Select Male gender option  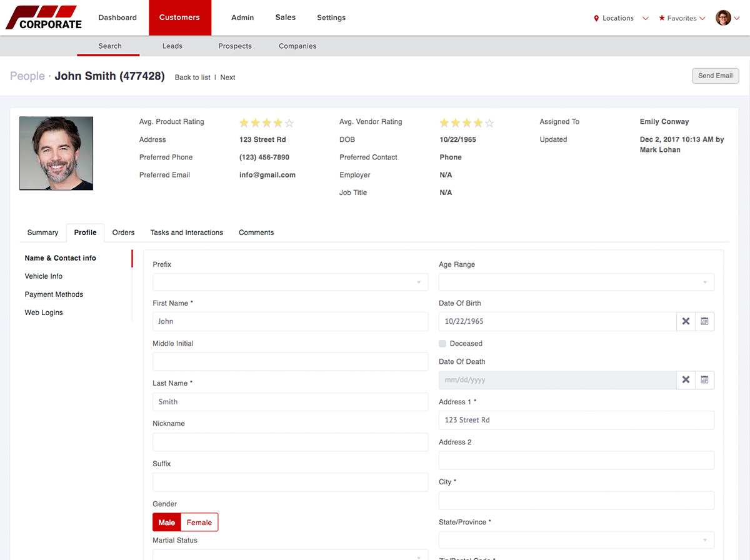coord(167,522)
